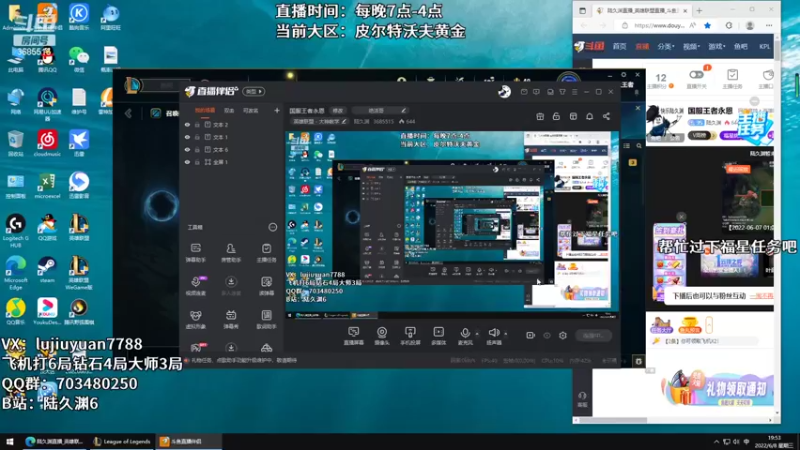Screen dimensions: 800x450
Task: Toggle lock on the 文本 1 source
Action: (197, 137)
